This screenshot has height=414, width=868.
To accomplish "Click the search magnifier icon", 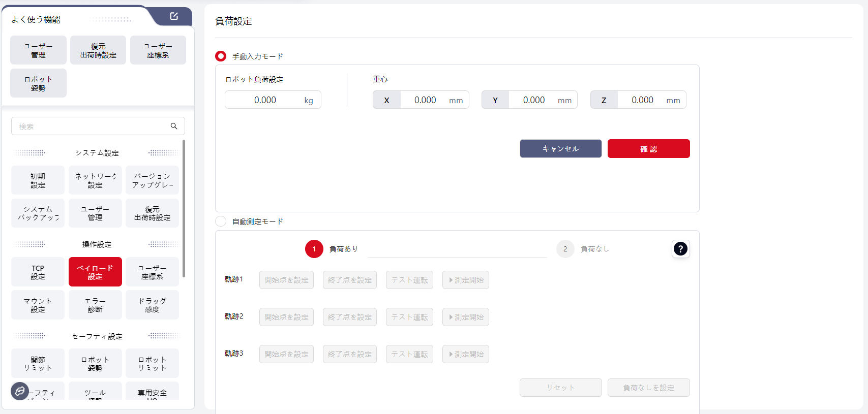I will click(x=174, y=126).
